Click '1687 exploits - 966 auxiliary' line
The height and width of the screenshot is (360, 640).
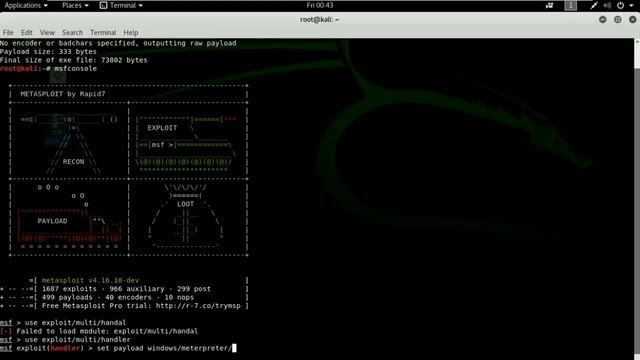[x=126, y=289]
